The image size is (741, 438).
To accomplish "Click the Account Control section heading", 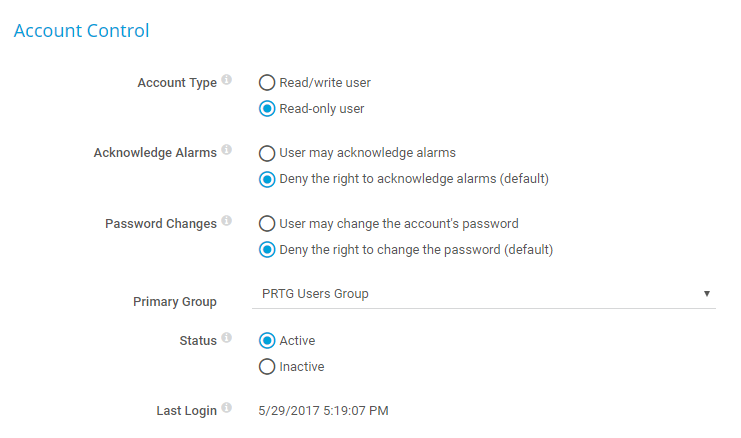I will click(81, 31).
